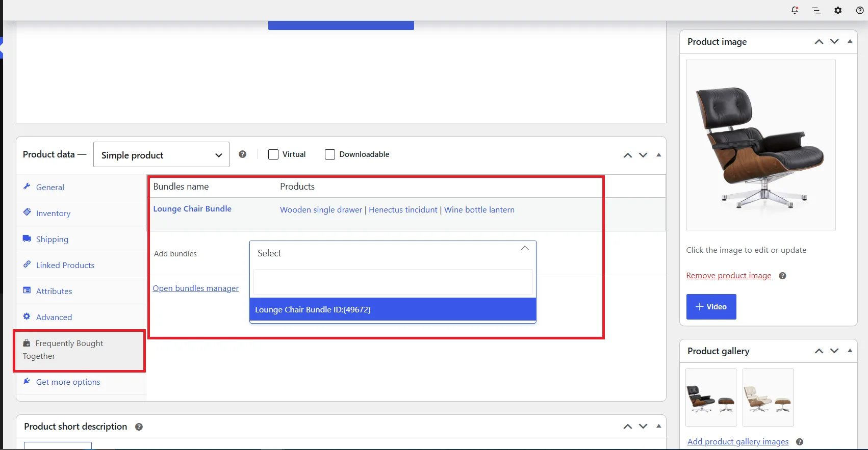This screenshot has width=868, height=450.
Task: Toggle the Product gallery panel collapse triangle
Action: tap(850, 351)
